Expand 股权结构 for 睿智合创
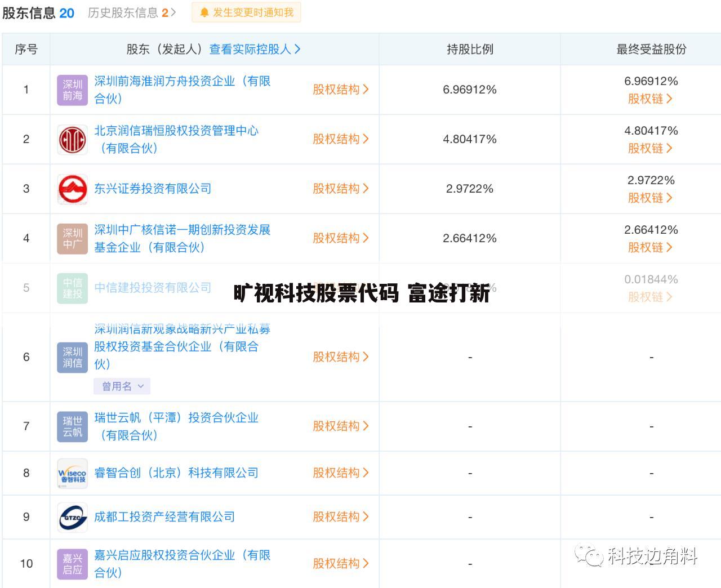Viewport: 721px width, 588px height. click(341, 473)
